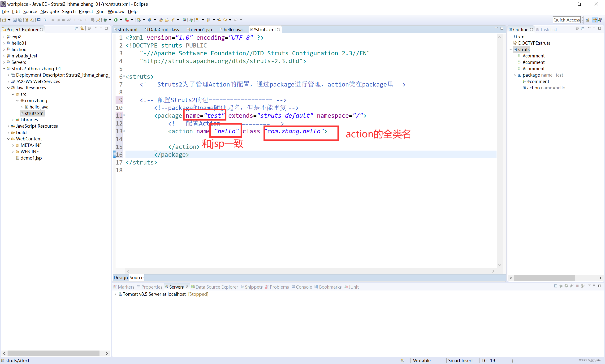Click the Quick Access field
The image size is (605, 364).
point(566,20)
